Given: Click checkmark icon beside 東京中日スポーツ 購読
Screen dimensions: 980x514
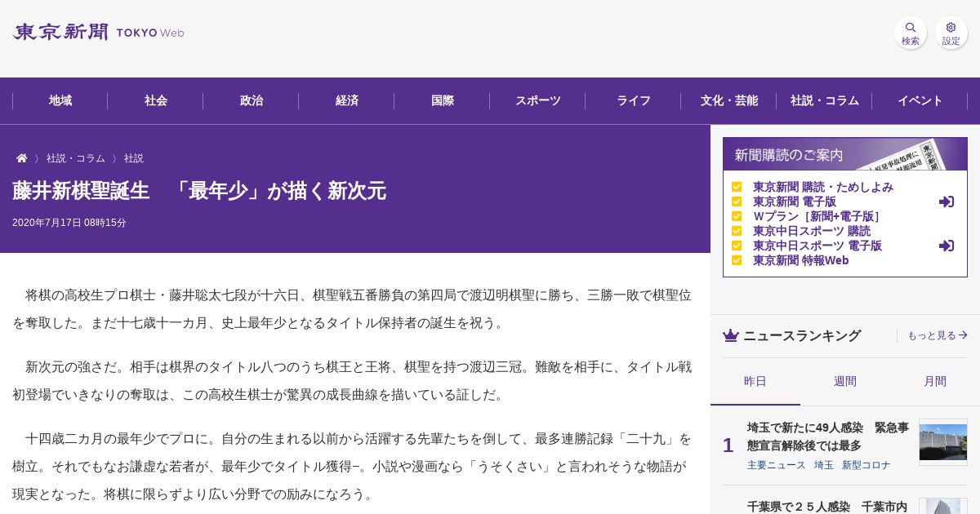Looking at the screenshot, I should click(737, 231).
